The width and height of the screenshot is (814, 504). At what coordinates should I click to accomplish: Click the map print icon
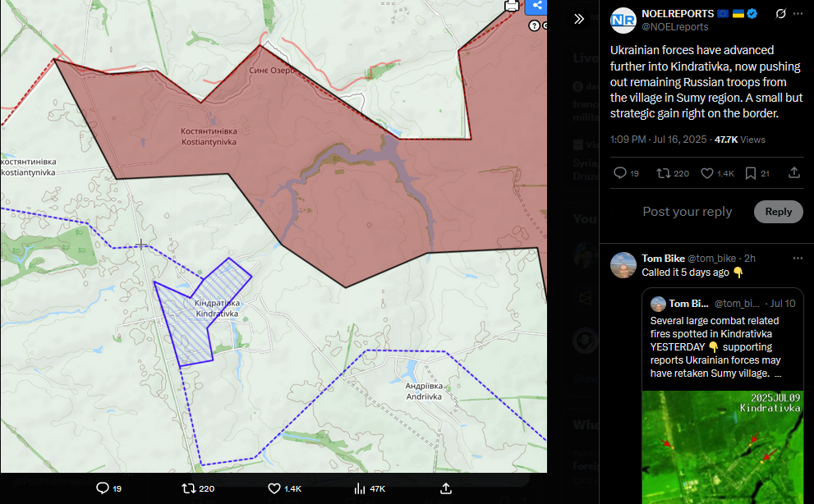click(x=512, y=6)
